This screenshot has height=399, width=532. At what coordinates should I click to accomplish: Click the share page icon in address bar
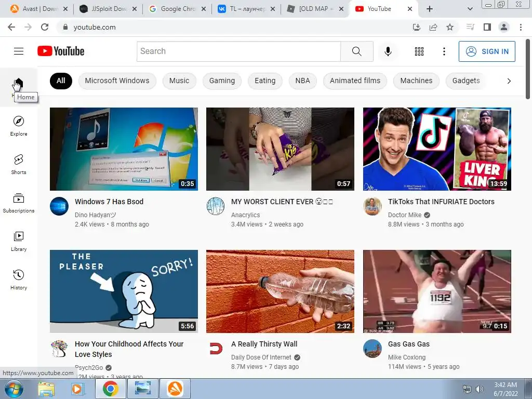point(433,27)
